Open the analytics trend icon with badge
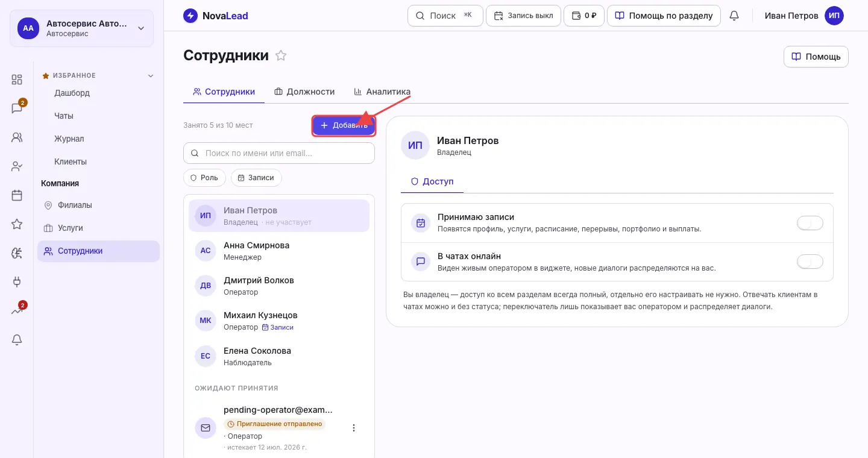The height and width of the screenshot is (458, 868). (17, 311)
